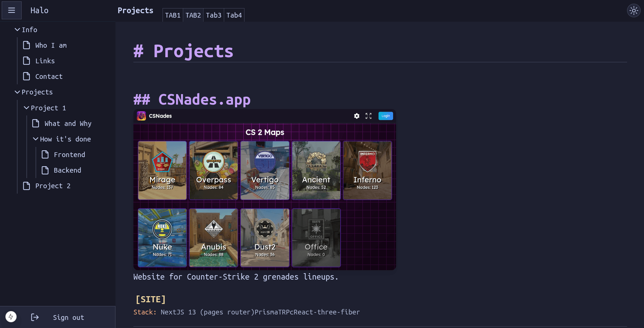644x328 pixels.
Task: Click the CSNades app logo icon
Action: 141,116
